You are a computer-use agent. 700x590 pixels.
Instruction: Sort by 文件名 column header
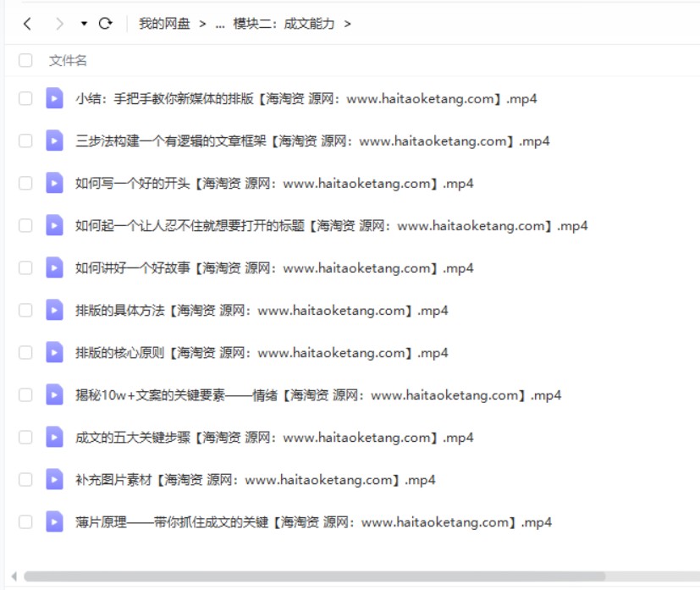pos(68,60)
